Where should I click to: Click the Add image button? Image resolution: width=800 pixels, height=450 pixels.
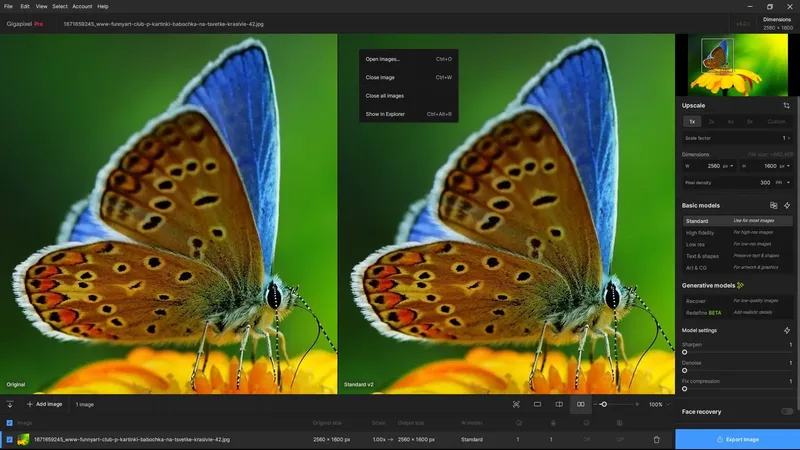click(x=44, y=404)
